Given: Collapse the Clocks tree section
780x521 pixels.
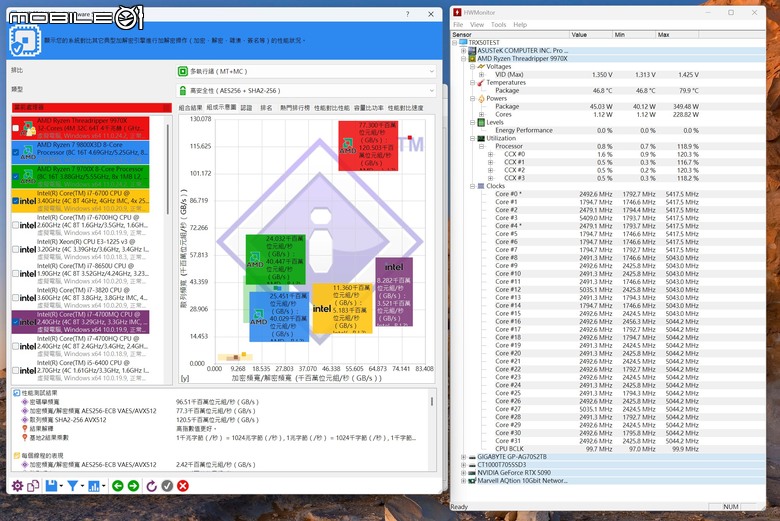Looking at the screenshot, I should (x=472, y=186).
